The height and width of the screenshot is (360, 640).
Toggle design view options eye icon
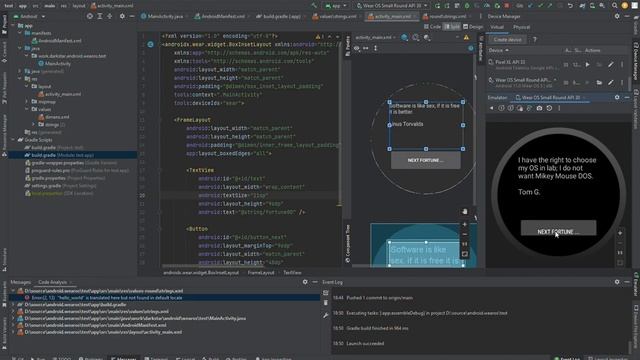point(357,48)
